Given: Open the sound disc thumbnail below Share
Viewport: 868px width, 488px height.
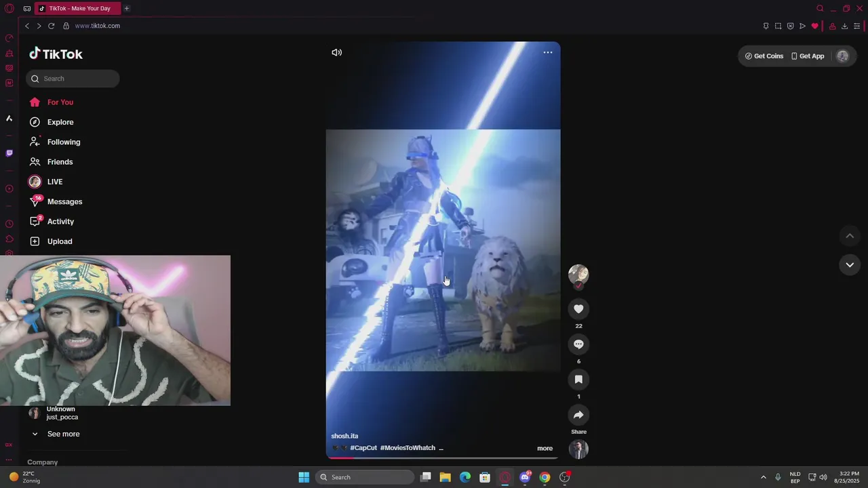Looking at the screenshot, I should point(578,449).
